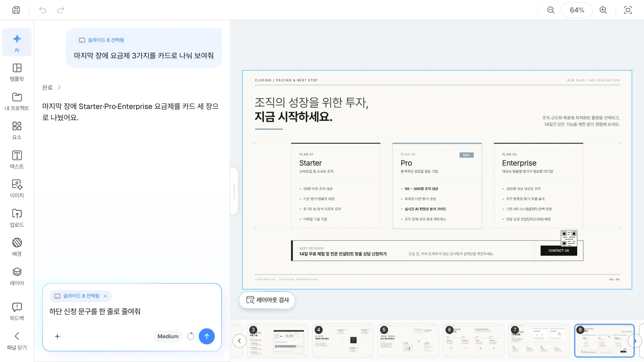The image size is (644, 362).
Task: Open the 피드백 feedback panel
Action: pyautogui.click(x=17, y=311)
